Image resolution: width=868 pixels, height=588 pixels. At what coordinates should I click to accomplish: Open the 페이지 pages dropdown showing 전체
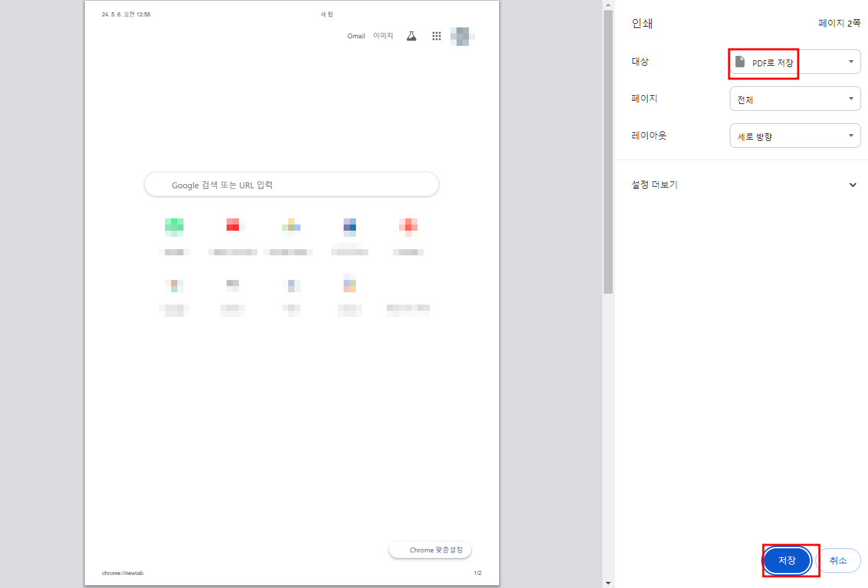click(x=795, y=99)
